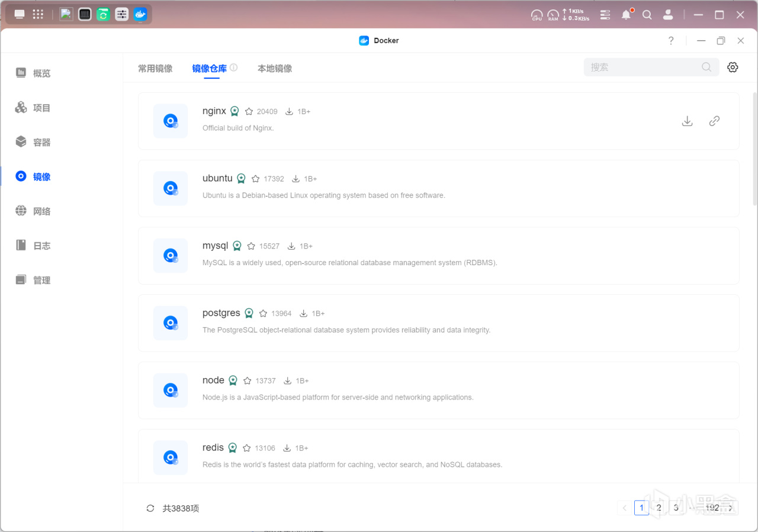Click the mysql image thumbnail
Screen dimensions: 758x532
171,256
